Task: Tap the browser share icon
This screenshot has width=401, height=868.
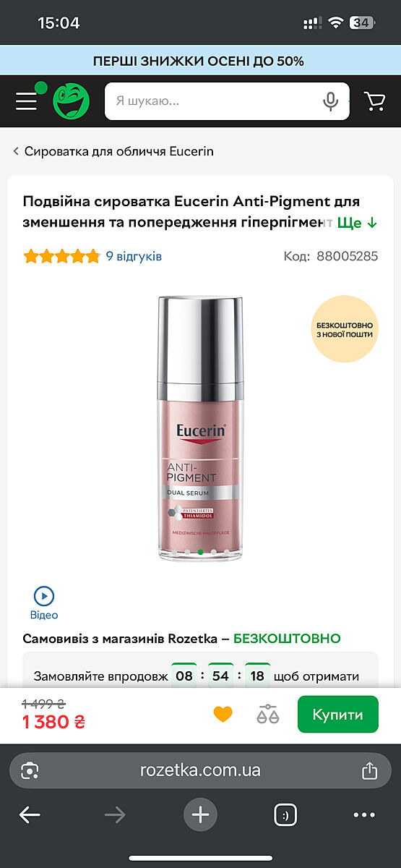Action: pyautogui.click(x=369, y=770)
